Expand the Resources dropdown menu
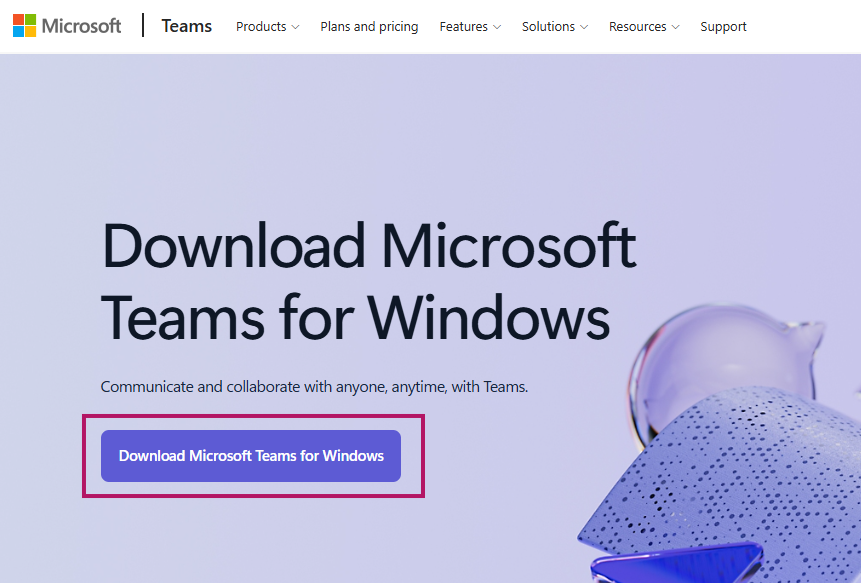The width and height of the screenshot is (861, 583). 644,26
